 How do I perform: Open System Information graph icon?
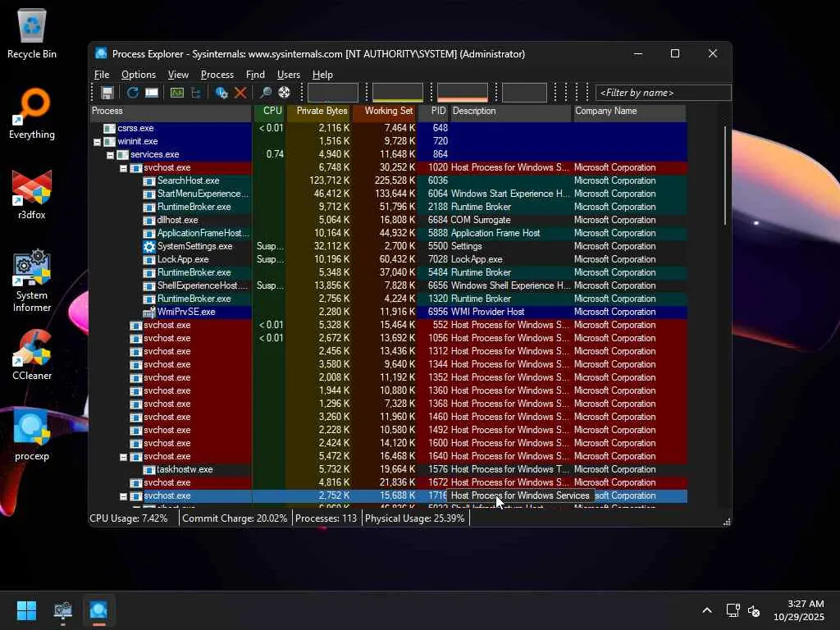177,93
